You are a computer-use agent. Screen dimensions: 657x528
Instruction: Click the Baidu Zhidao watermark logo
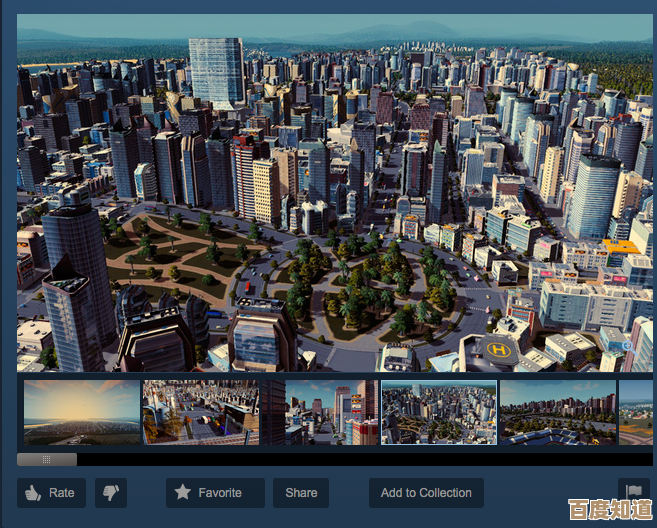[612, 510]
